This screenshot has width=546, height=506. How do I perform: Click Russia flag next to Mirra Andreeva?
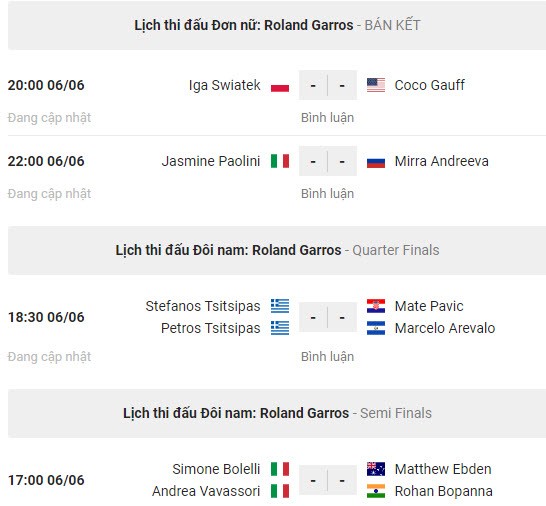(x=376, y=161)
